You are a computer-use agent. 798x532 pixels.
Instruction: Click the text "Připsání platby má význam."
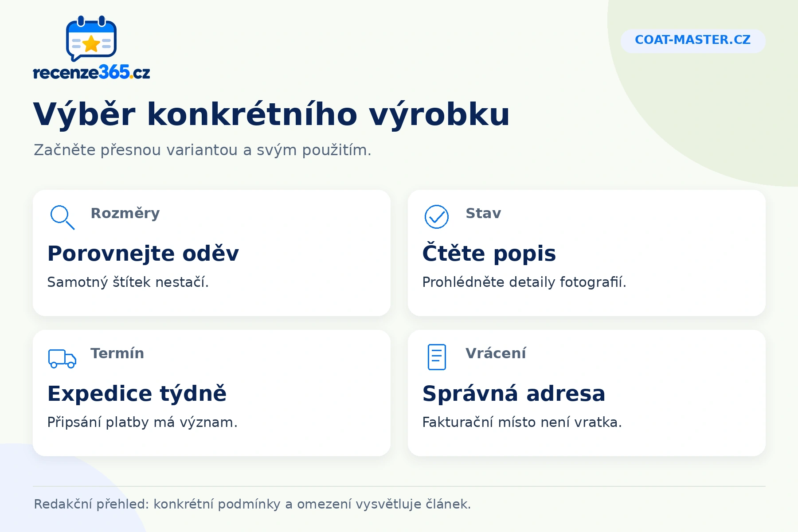[x=142, y=422]
